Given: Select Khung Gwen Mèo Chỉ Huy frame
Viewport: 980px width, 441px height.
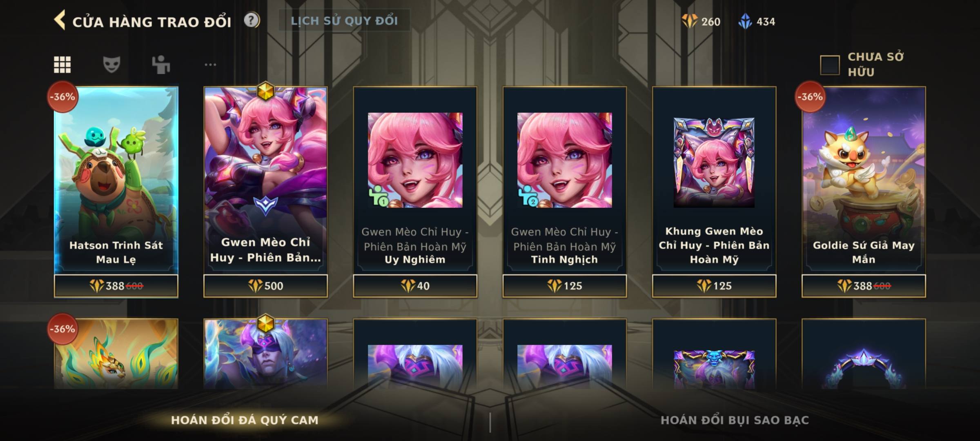Looking at the screenshot, I should pos(714,180).
